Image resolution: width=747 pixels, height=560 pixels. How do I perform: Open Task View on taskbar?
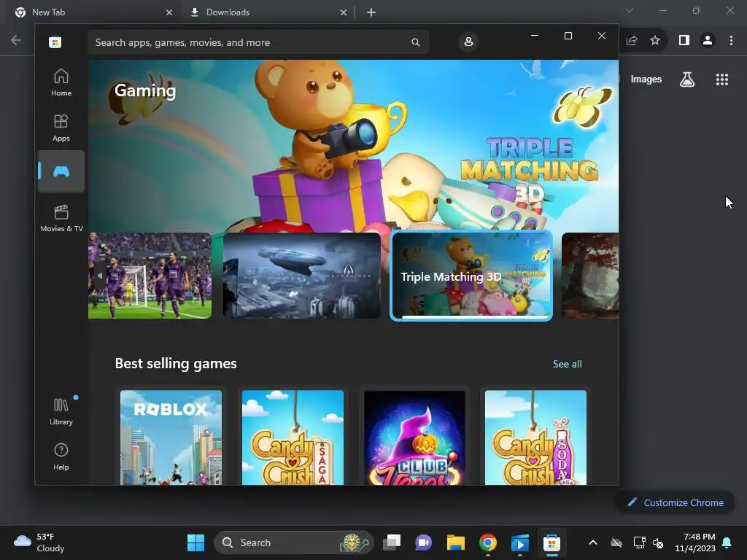tap(392, 542)
